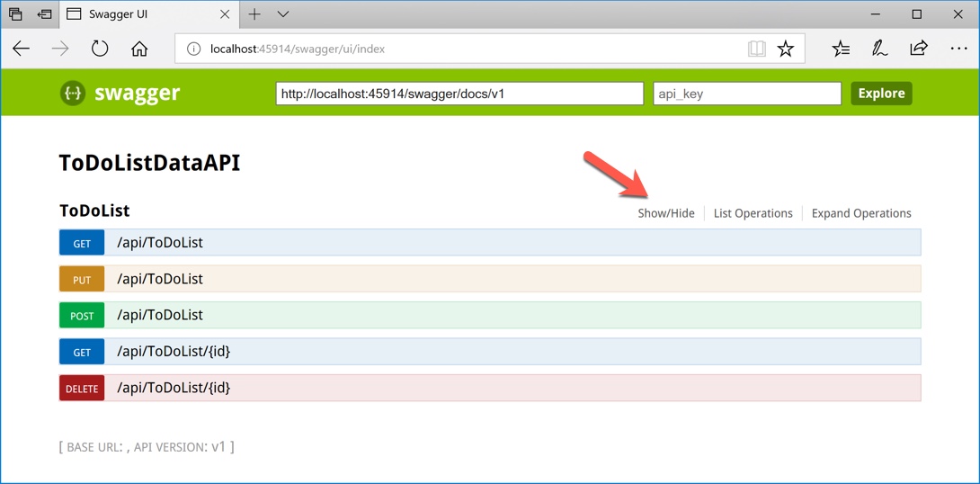Screen dimensions: 980x484
Task: Open /api/ToDoList/{id} path in GET row
Action: pyautogui.click(x=174, y=352)
